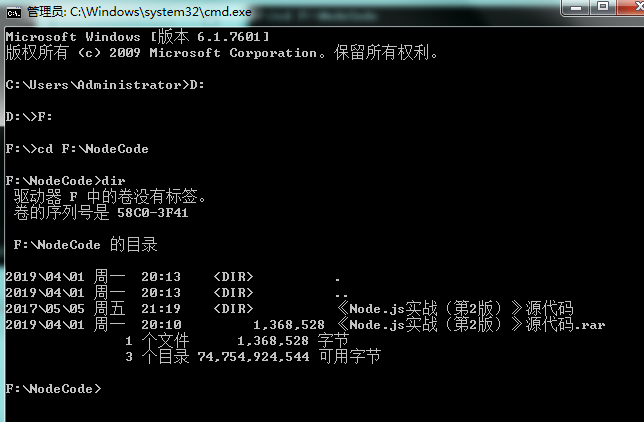Viewport: 644px width, 422px height.
Task: Maximize the cmd.exe window
Action: point(603,7)
